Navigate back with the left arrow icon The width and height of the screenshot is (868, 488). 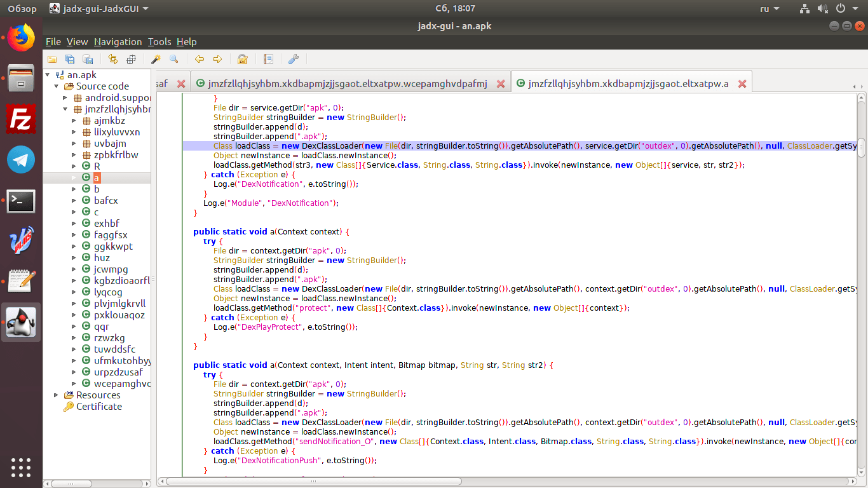[x=200, y=59]
